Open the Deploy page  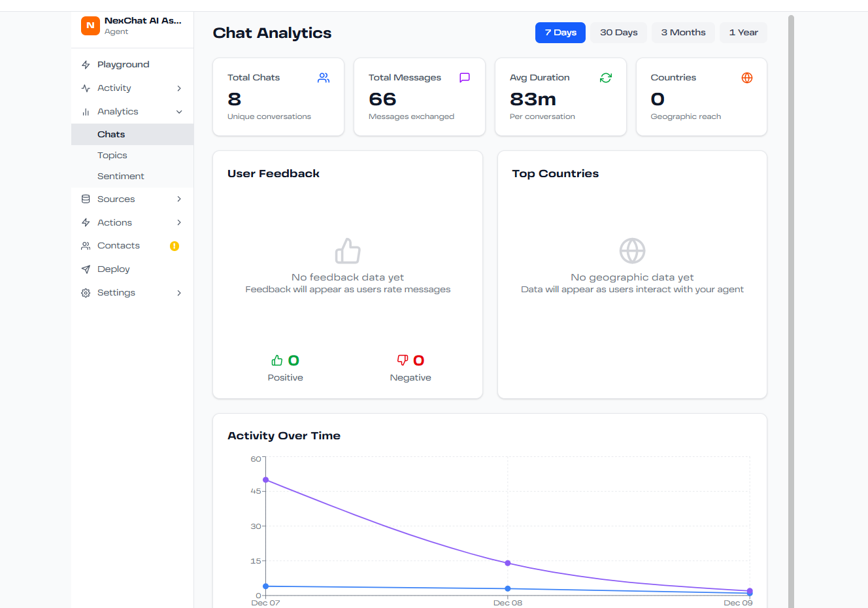pyautogui.click(x=114, y=269)
